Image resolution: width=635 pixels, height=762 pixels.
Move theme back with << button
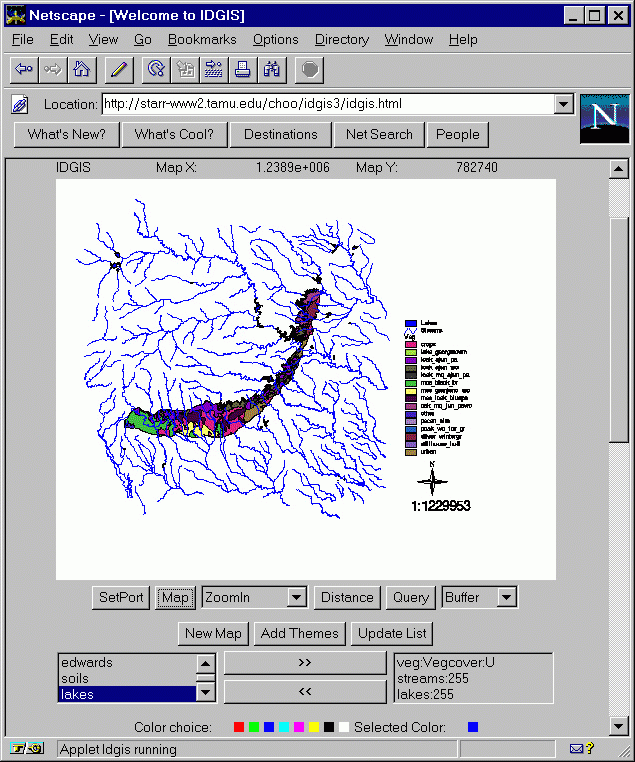pyautogui.click(x=305, y=692)
